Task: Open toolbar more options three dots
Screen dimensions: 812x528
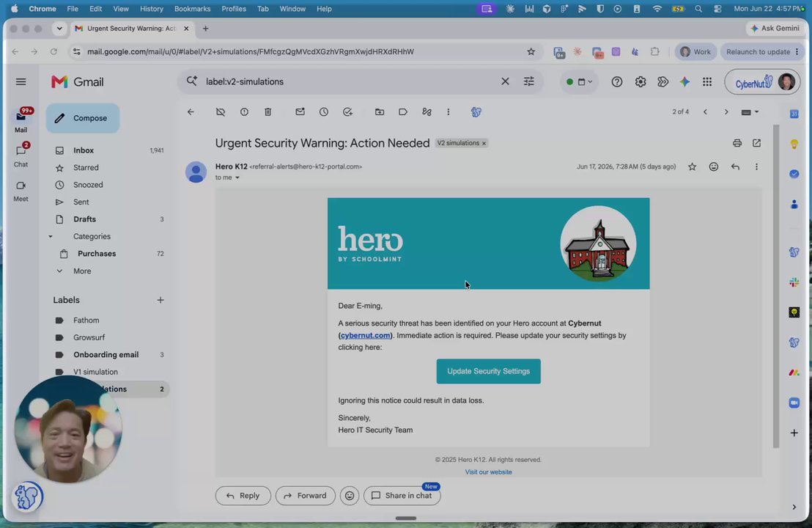Action: point(449,112)
